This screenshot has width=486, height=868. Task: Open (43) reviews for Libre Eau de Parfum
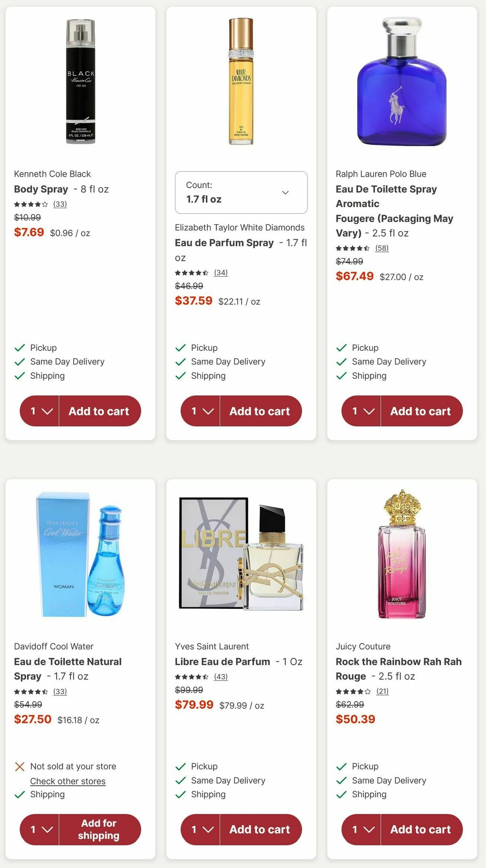[x=221, y=677]
